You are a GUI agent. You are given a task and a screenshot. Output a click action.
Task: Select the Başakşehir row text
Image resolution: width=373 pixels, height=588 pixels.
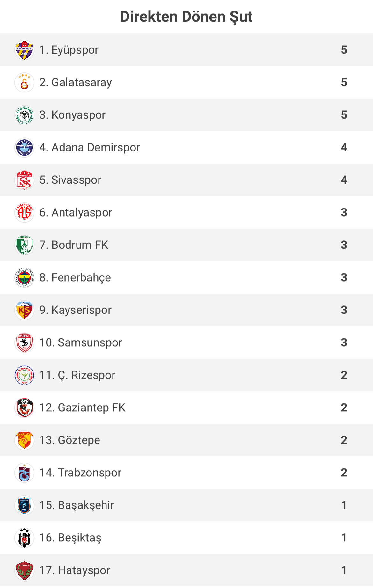click(x=77, y=505)
